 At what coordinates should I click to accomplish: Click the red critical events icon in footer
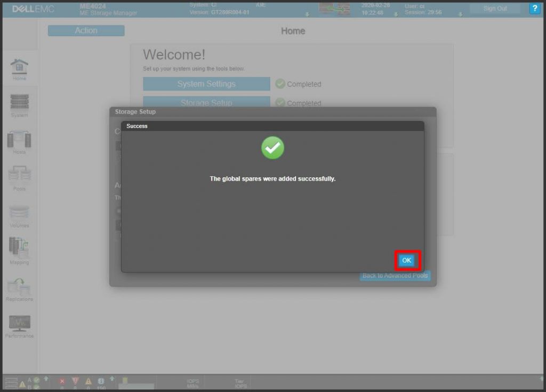point(62,381)
